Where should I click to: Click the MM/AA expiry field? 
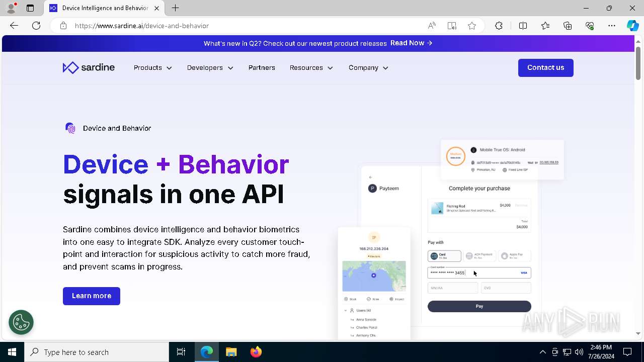453,288
